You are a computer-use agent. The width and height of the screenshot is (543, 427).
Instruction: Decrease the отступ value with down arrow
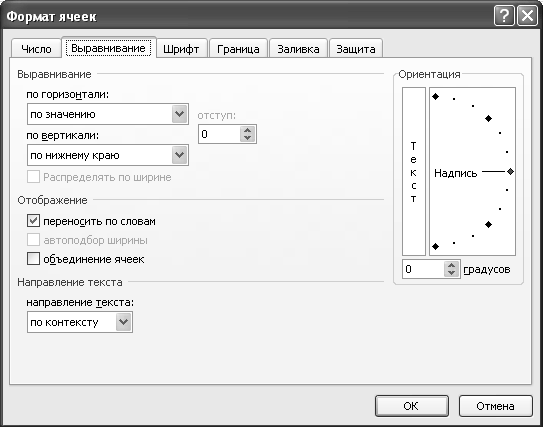coord(248,138)
